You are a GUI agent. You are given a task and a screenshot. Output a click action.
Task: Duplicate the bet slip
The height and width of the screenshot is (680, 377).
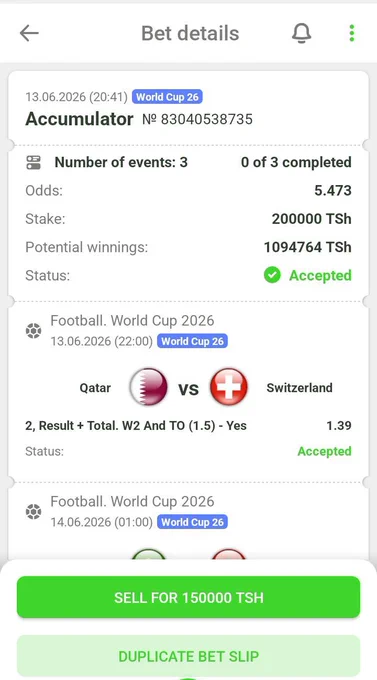pyautogui.click(x=188, y=656)
